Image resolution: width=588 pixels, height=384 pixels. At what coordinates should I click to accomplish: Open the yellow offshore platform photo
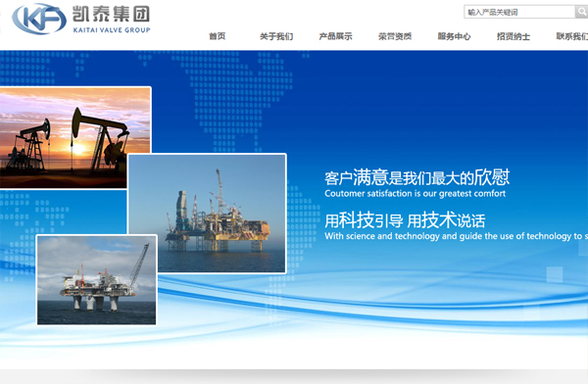(207, 213)
